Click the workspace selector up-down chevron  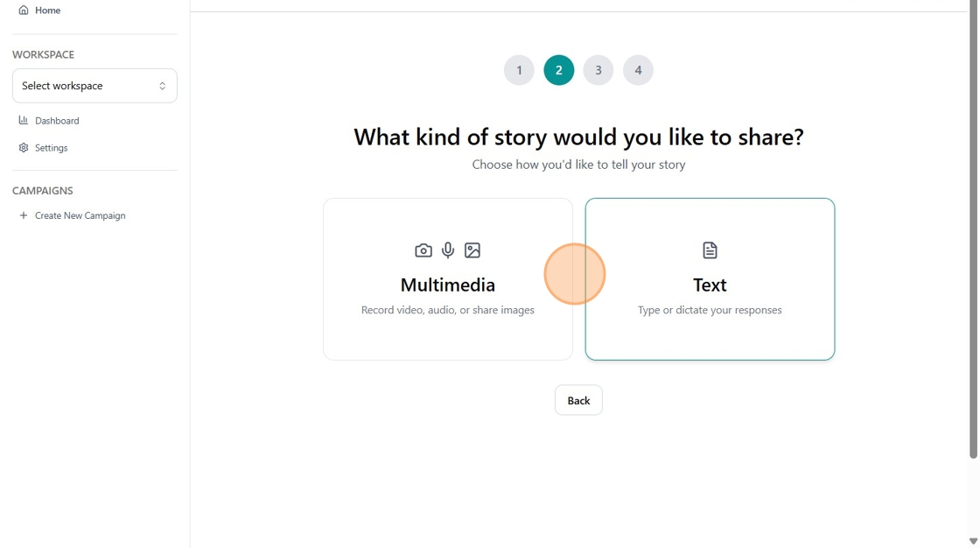[162, 86]
